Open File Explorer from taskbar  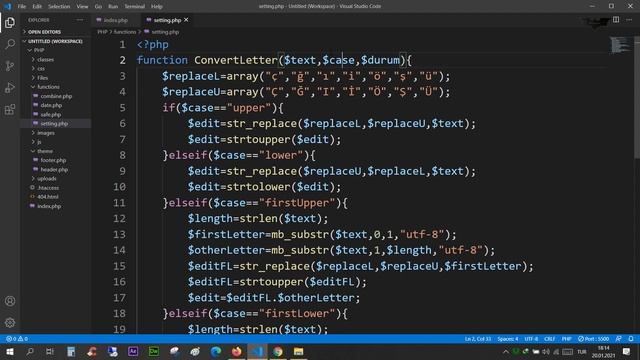point(298,351)
